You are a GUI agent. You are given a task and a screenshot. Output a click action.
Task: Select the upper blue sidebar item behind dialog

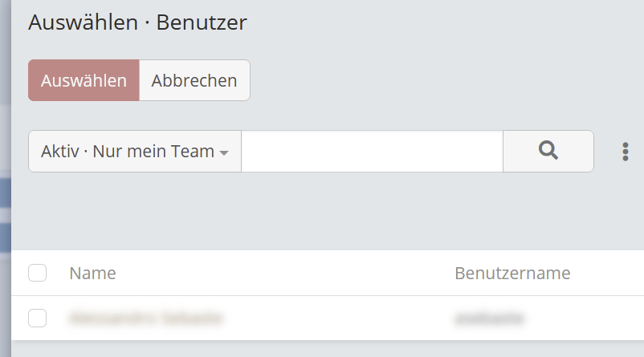click(6, 193)
